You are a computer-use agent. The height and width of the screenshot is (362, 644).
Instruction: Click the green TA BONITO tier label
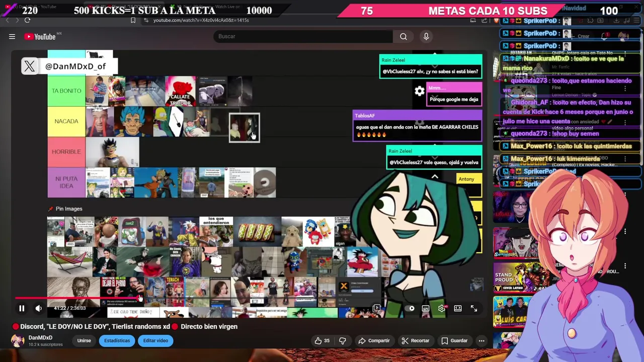pyautogui.click(x=66, y=91)
